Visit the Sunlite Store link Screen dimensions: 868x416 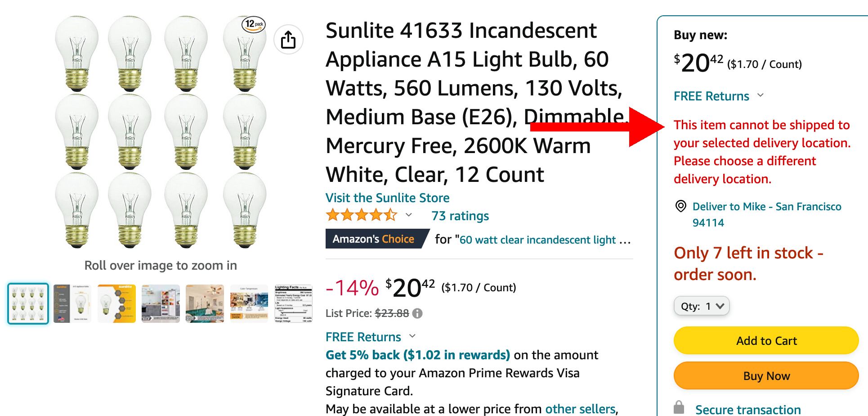[x=387, y=198]
